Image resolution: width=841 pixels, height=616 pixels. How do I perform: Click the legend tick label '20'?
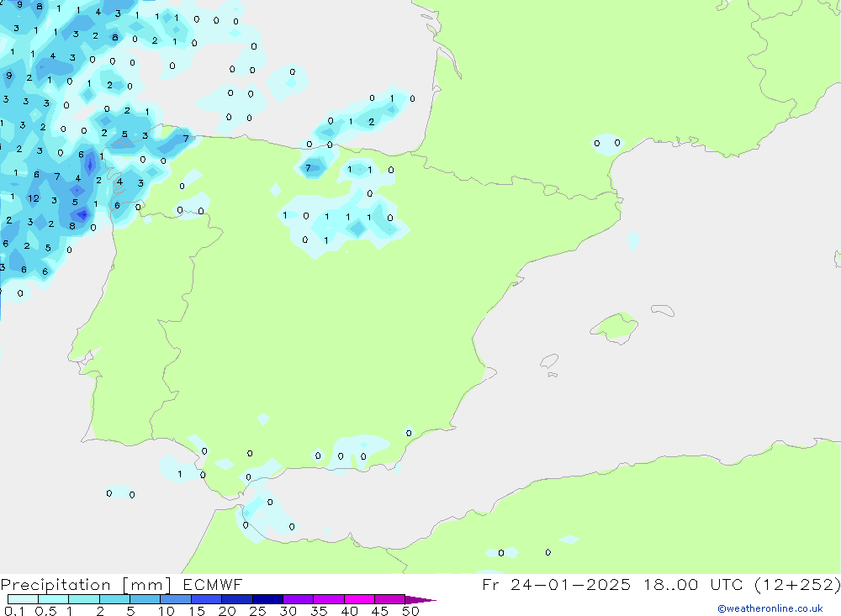(226, 611)
